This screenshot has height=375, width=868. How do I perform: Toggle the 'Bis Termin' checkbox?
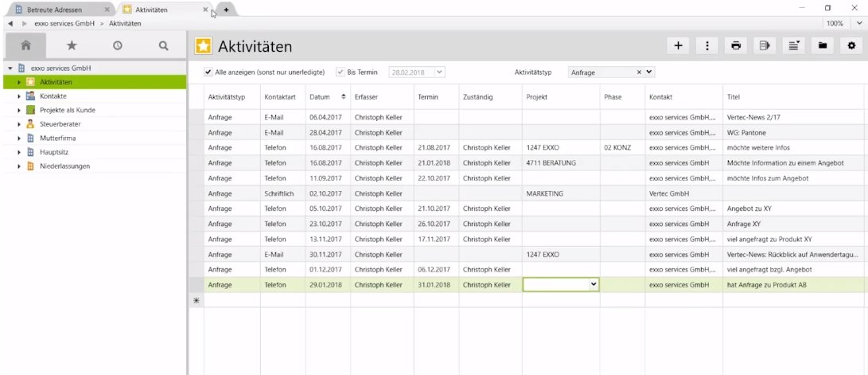[341, 72]
